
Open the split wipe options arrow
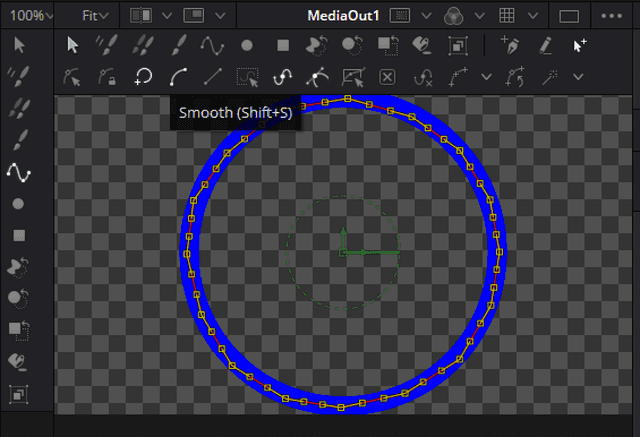pos(167,16)
